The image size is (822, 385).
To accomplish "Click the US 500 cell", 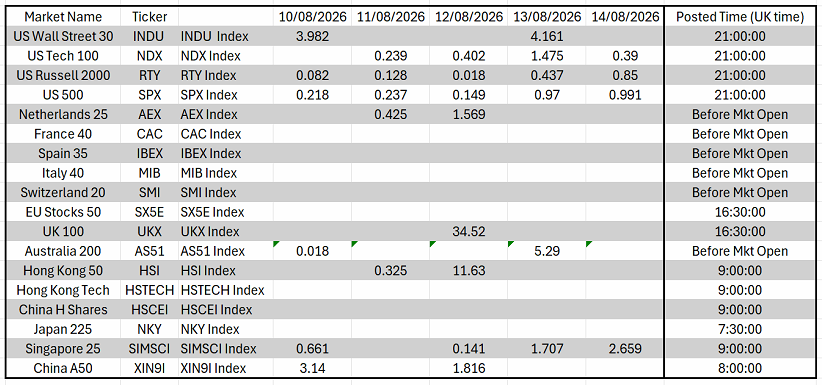I will click(x=63, y=95).
